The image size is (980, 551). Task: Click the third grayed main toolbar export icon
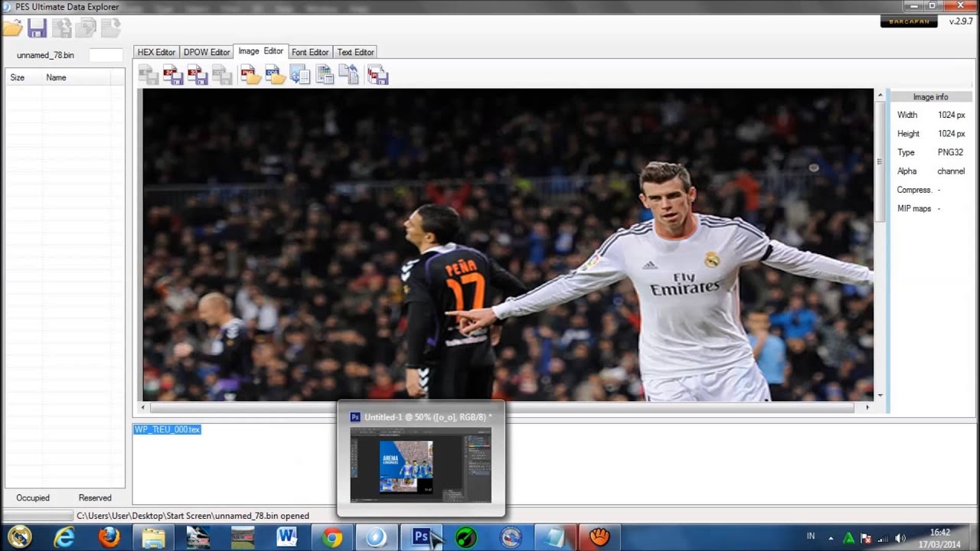(86, 28)
